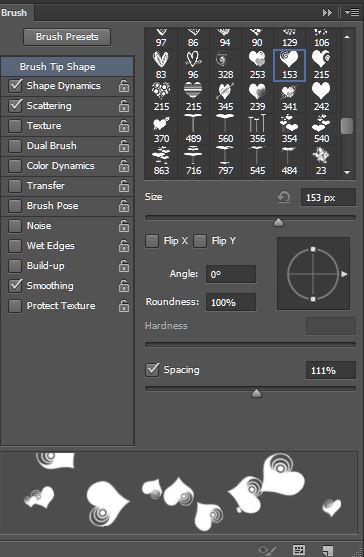Select the Brush tab
Viewport: 364px width, 557px height.
pyautogui.click(x=14, y=13)
